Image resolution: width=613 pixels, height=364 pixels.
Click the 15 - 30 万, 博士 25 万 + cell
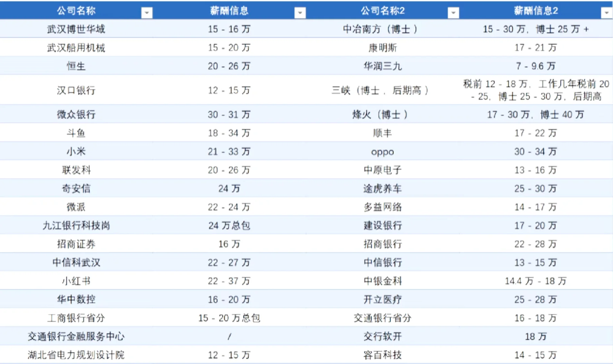point(536,29)
